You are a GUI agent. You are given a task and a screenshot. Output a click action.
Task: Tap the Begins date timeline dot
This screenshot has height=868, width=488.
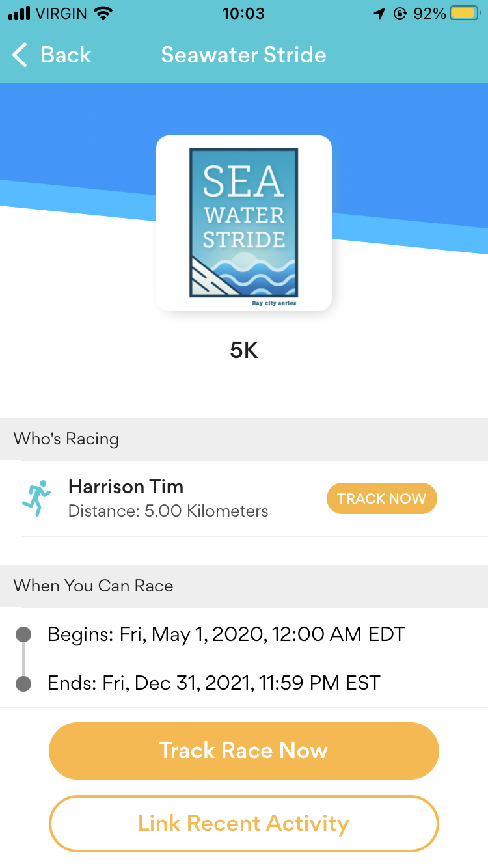(x=23, y=634)
